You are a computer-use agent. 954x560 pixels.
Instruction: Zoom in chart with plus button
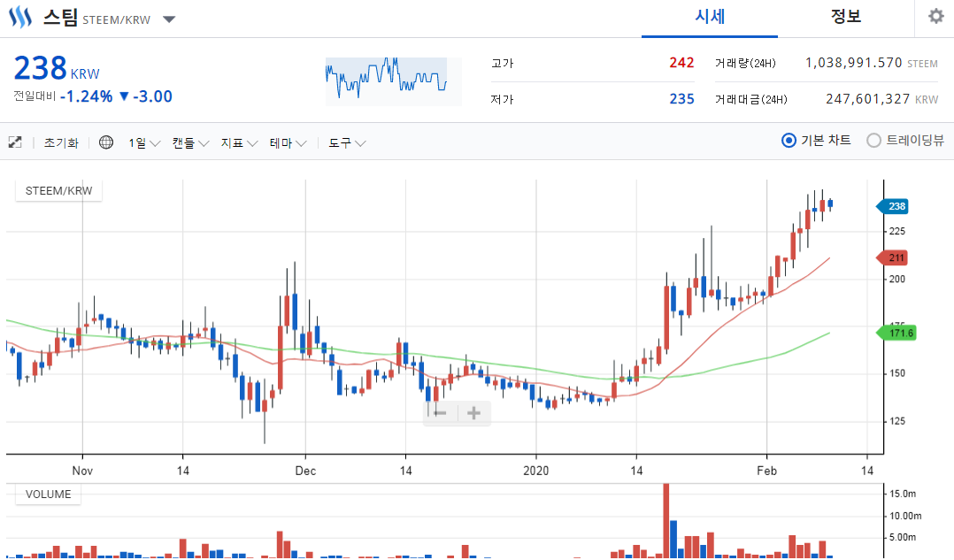pyautogui.click(x=473, y=413)
